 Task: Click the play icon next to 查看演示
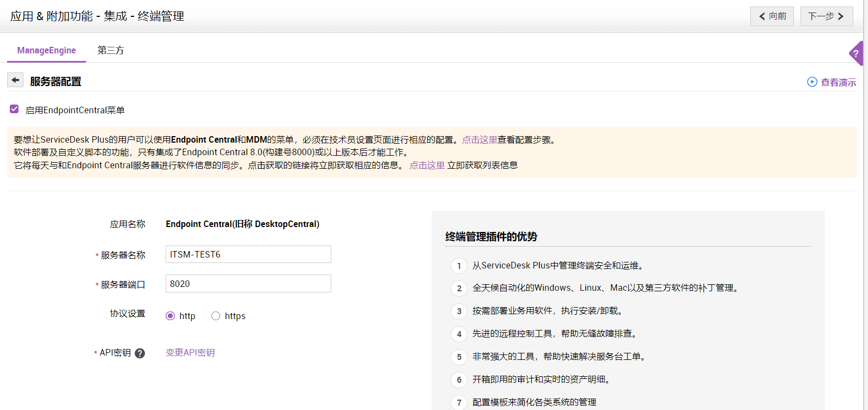(812, 82)
